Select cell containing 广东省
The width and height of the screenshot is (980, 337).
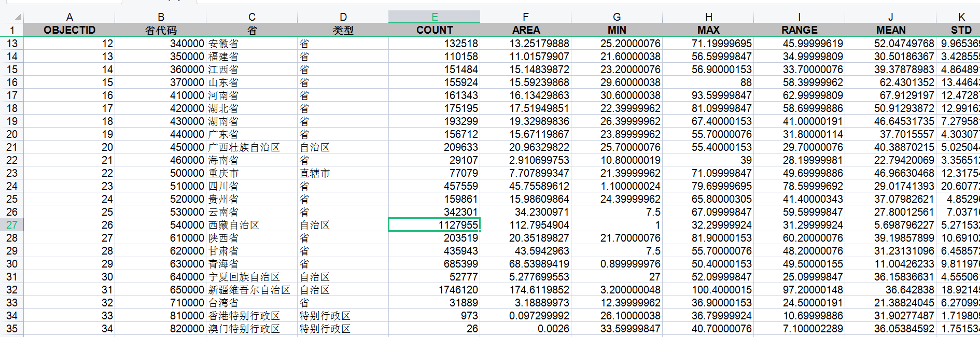[252, 134]
